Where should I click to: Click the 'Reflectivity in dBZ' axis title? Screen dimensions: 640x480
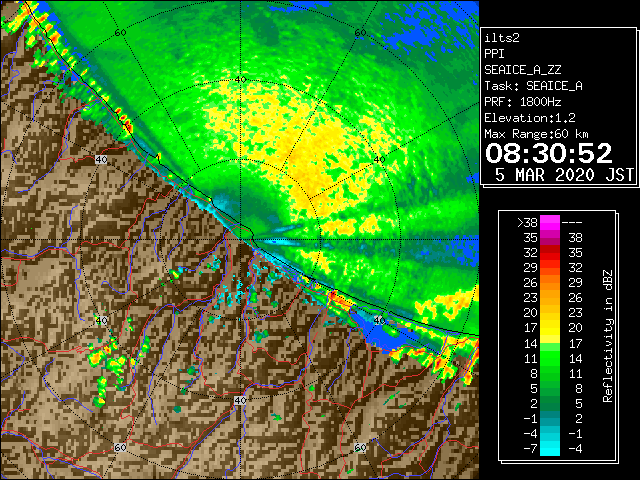tap(608, 336)
